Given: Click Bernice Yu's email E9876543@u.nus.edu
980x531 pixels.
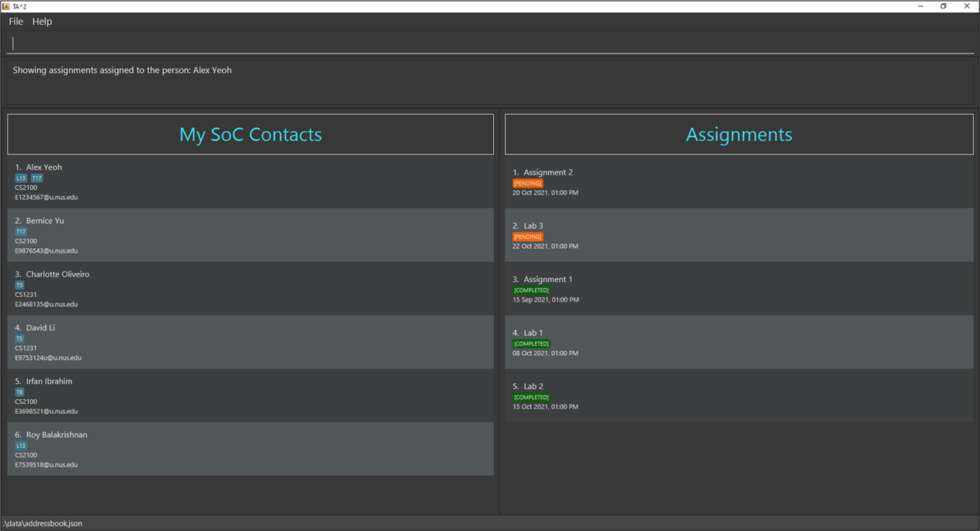Looking at the screenshot, I should [47, 250].
